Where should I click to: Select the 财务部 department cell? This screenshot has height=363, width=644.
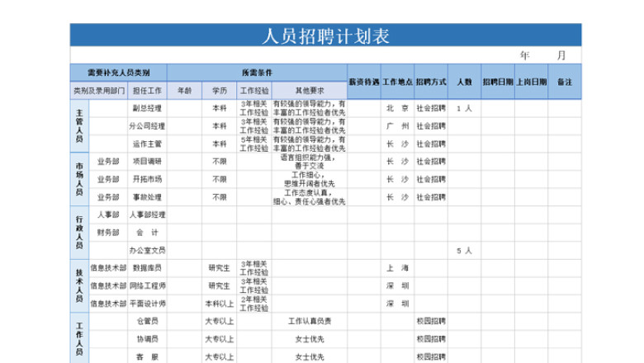coord(108,233)
